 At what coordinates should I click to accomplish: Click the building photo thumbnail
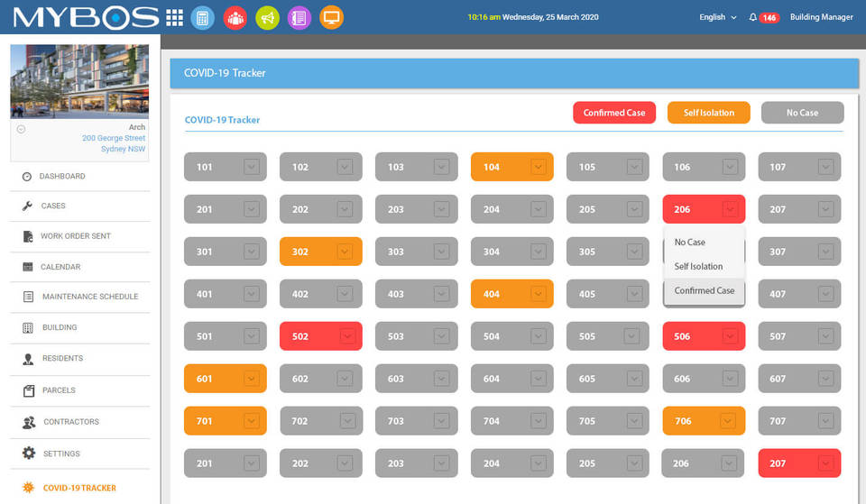pos(79,82)
